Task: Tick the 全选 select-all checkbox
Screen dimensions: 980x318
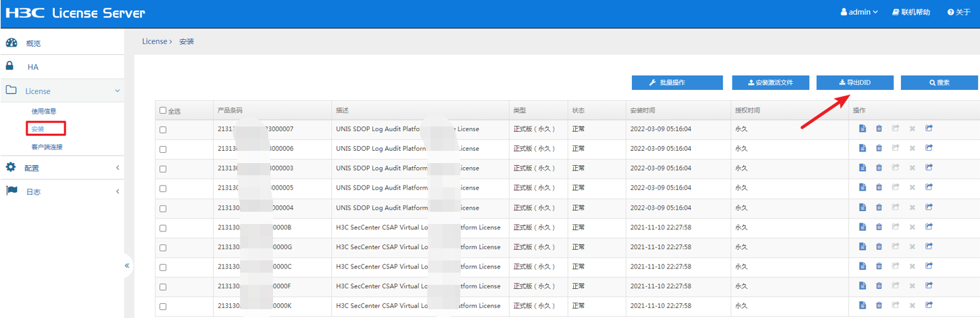Action: tap(163, 110)
